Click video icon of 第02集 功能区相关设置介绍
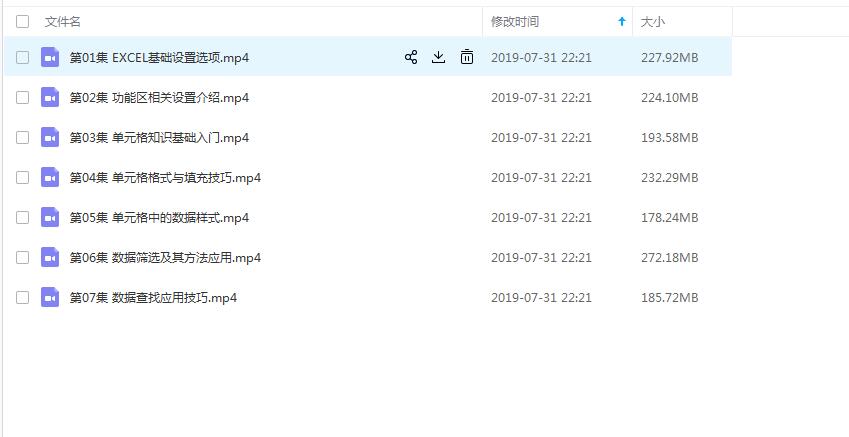The image size is (849, 437). pyautogui.click(x=50, y=97)
